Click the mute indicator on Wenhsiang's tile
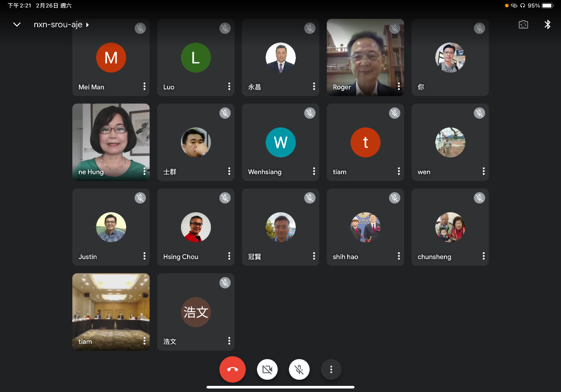 [x=309, y=113]
